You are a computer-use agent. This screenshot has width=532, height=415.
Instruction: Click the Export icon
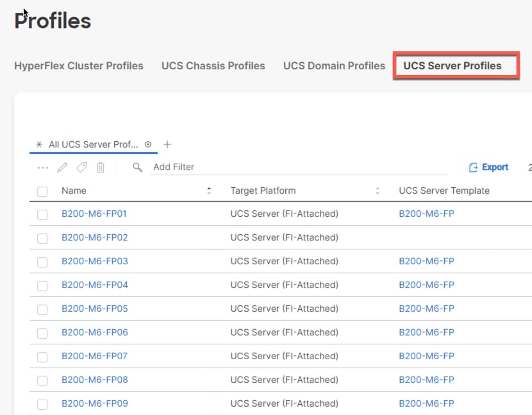pyautogui.click(x=474, y=167)
